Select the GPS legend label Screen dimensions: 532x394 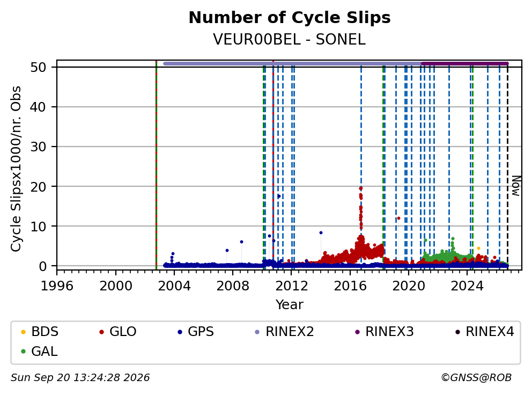tap(201, 332)
